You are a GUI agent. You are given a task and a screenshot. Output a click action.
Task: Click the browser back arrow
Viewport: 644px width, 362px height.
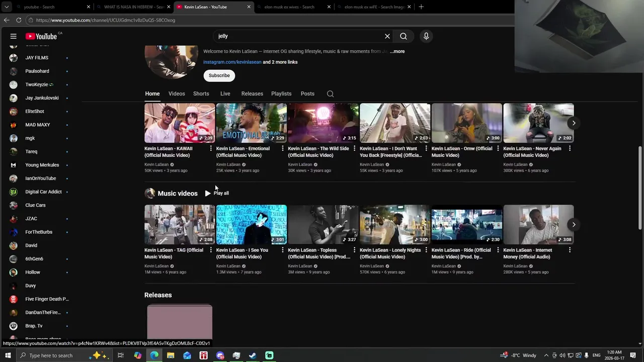(7, 20)
